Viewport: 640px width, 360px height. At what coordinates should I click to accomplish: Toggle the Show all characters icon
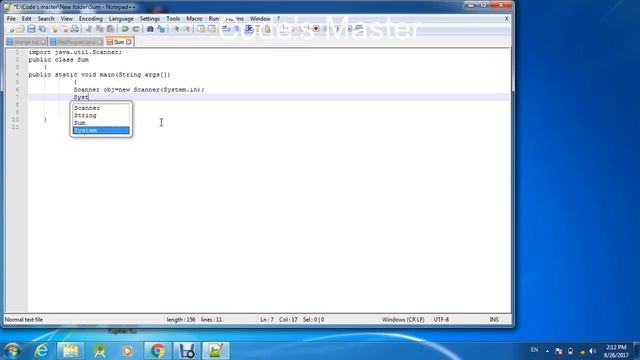coord(237,29)
